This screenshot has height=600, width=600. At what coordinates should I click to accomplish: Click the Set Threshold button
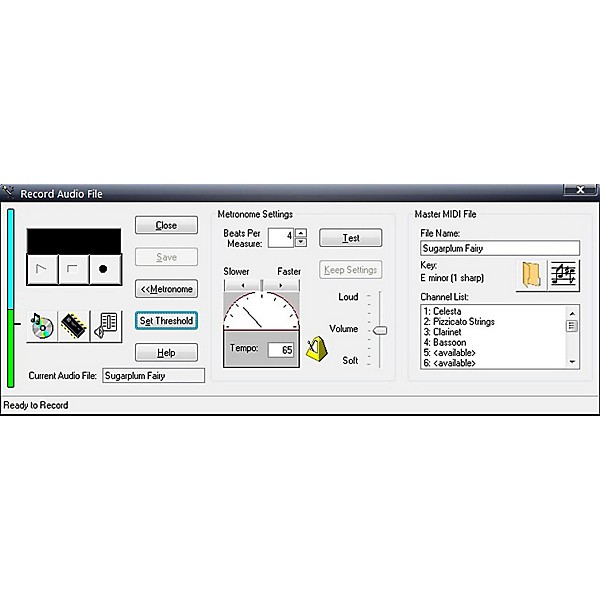coord(166,320)
